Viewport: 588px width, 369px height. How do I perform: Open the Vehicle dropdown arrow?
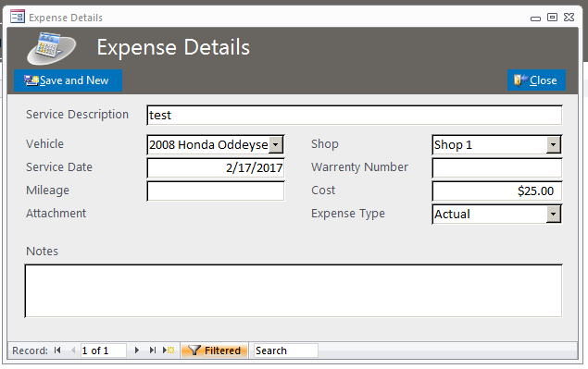pyautogui.click(x=276, y=144)
